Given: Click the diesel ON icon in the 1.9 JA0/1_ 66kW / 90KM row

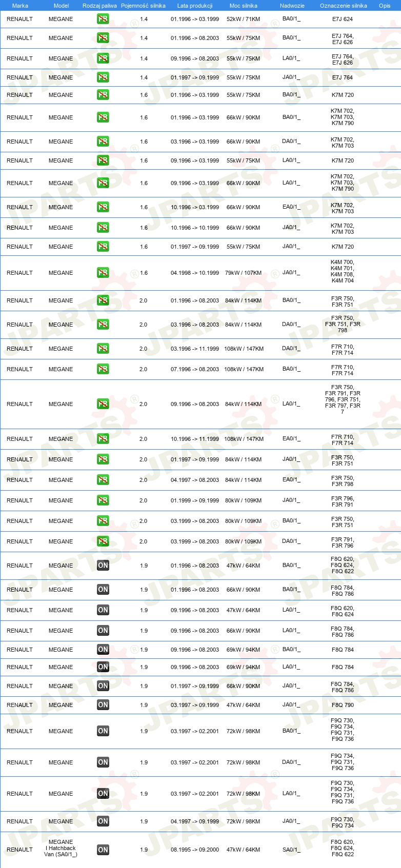Looking at the screenshot, I should pos(103,686).
